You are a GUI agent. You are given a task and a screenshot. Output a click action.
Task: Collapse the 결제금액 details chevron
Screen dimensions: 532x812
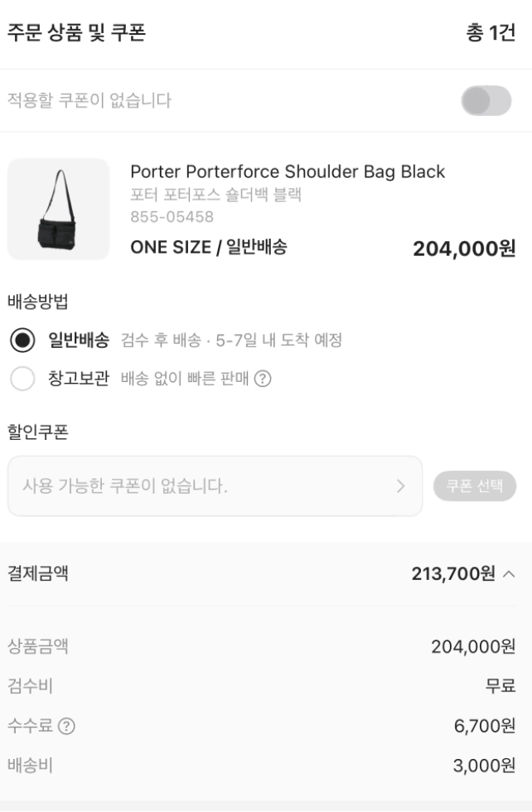tap(509, 573)
